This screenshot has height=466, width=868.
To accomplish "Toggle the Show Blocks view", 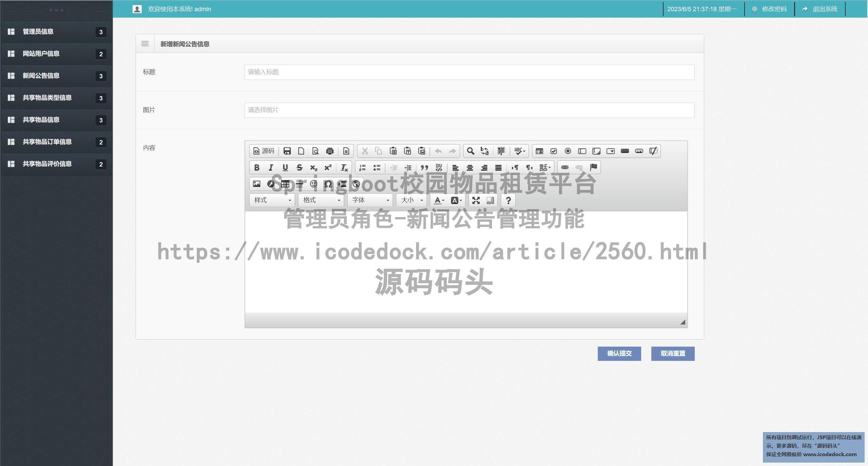I will tap(490, 200).
